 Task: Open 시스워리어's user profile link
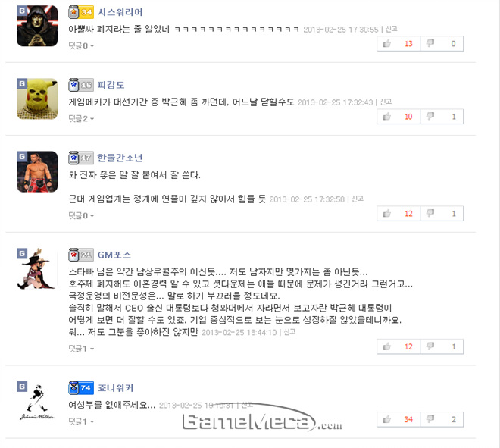[x=120, y=12]
